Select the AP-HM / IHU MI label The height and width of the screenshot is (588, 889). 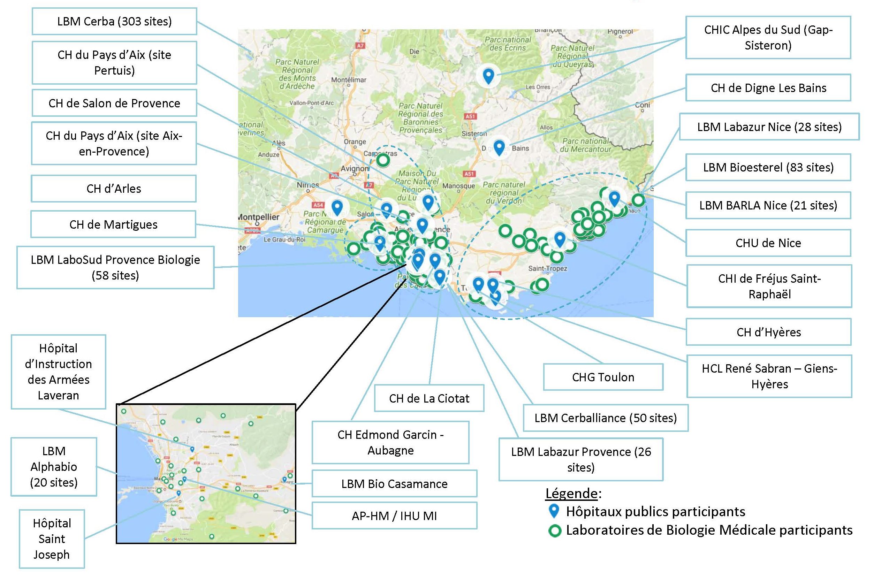[394, 516]
